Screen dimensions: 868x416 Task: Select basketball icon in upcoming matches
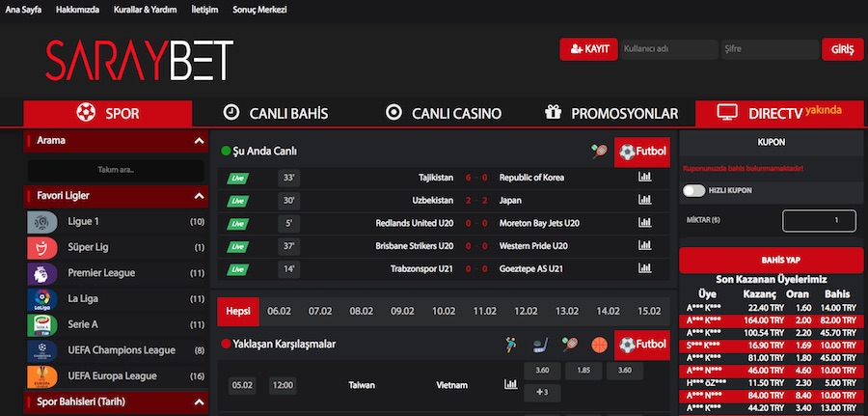[x=600, y=346]
